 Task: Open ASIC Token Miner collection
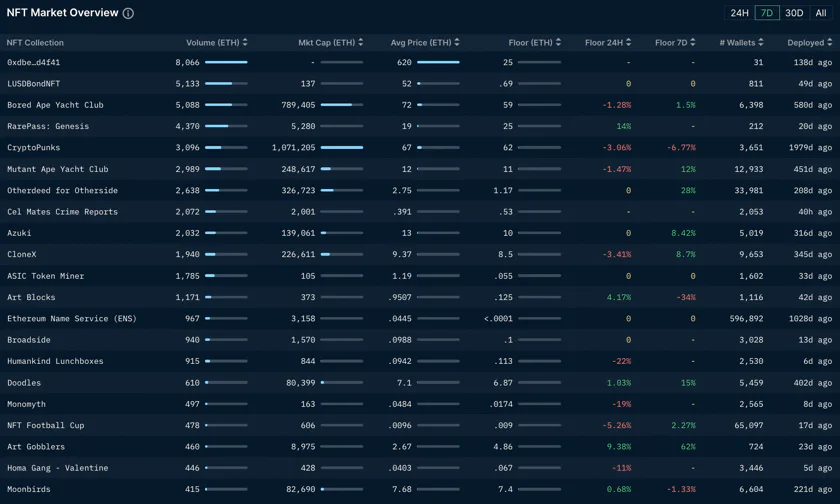(46, 276)
